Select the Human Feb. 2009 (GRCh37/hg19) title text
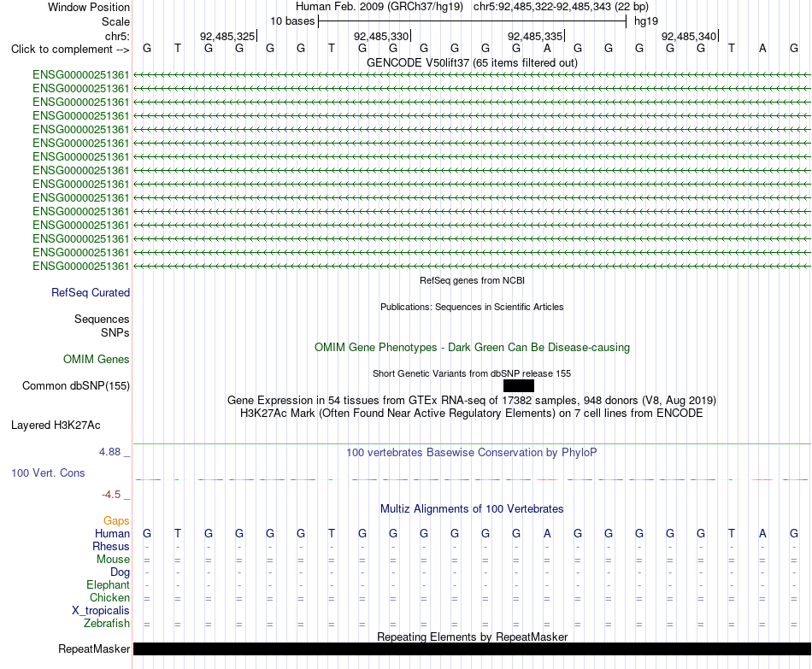Viewport: 812px width, 669px height. coord(379,7)
